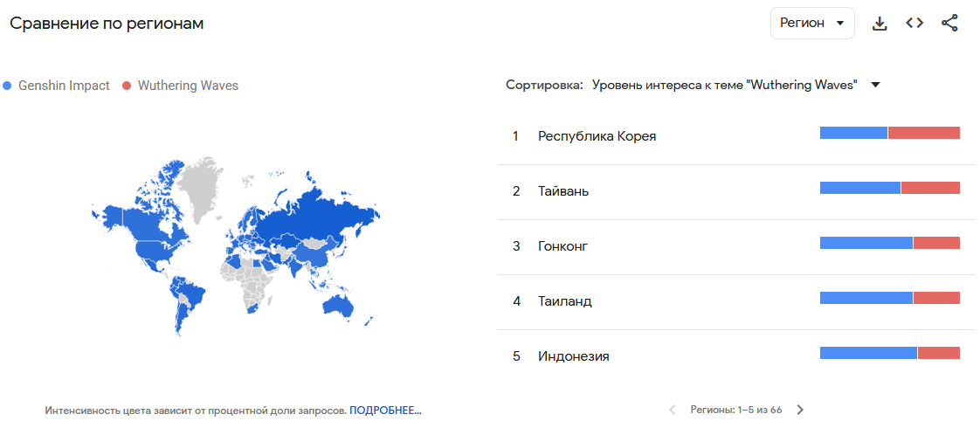980x428 pixels.
Task: Click the Индонезия region entry
Action: pyautogui.click(x=574, y=356)
